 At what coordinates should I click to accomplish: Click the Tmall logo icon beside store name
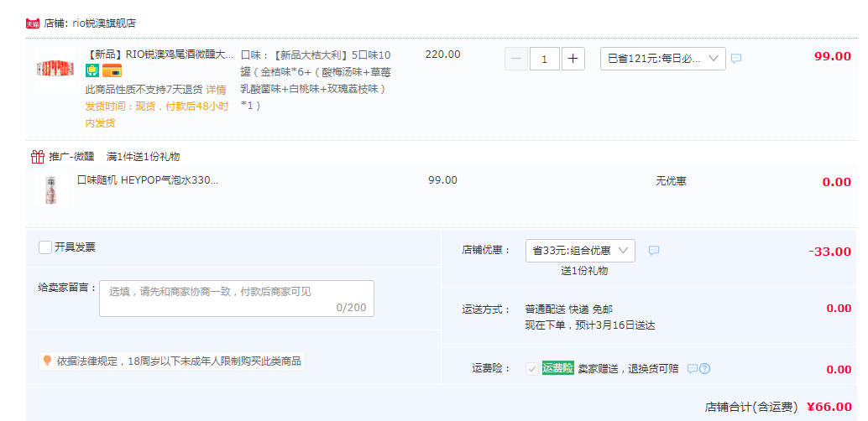(33, 23)
